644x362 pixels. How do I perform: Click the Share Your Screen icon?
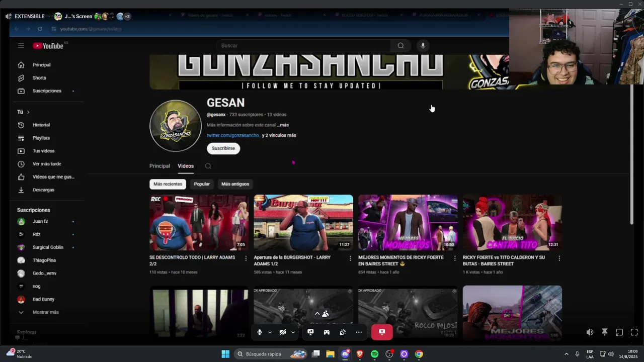click(x=310, y=332)
